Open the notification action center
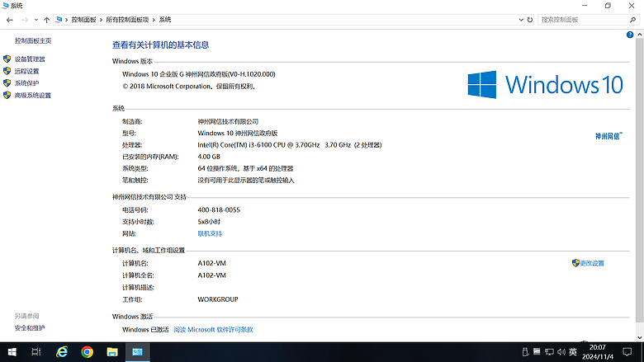644x362 pixels. pyautogui.click(x=627, y=352)
